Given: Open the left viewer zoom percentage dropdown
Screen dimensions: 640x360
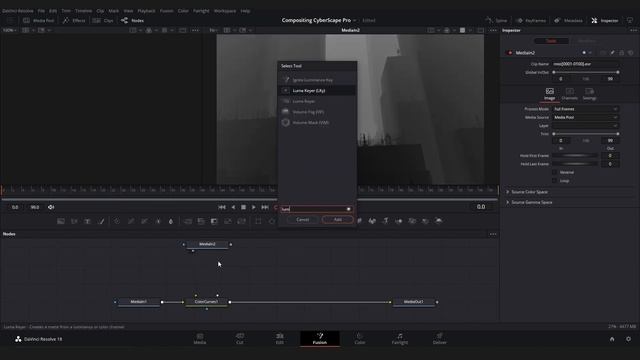Looking at the screenshot, I should click(10, 30).
